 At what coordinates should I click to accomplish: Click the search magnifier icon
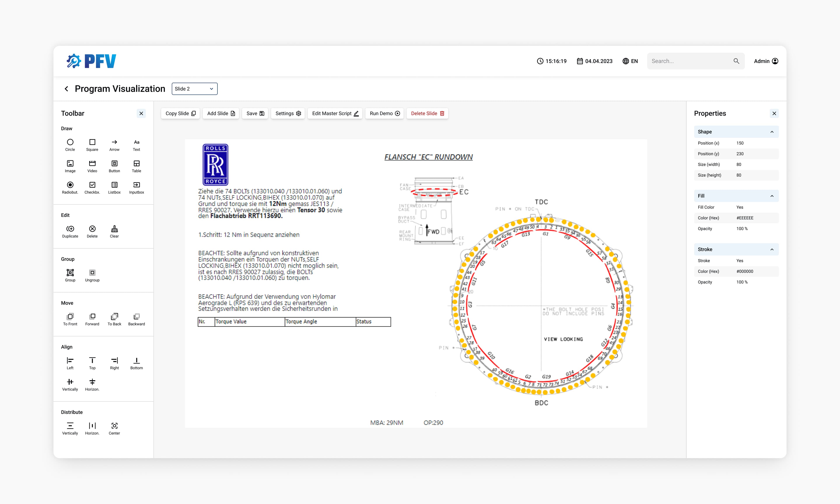pos(736,61)
